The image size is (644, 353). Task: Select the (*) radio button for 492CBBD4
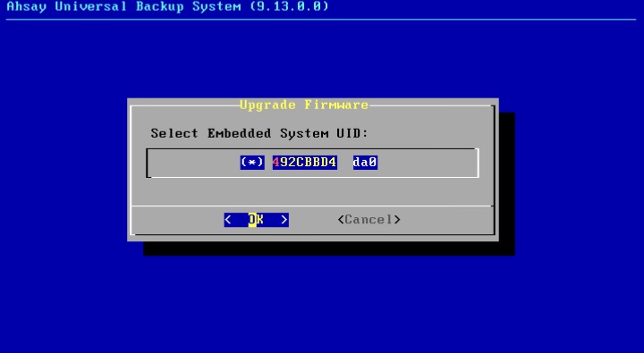(x=252, y=162)
